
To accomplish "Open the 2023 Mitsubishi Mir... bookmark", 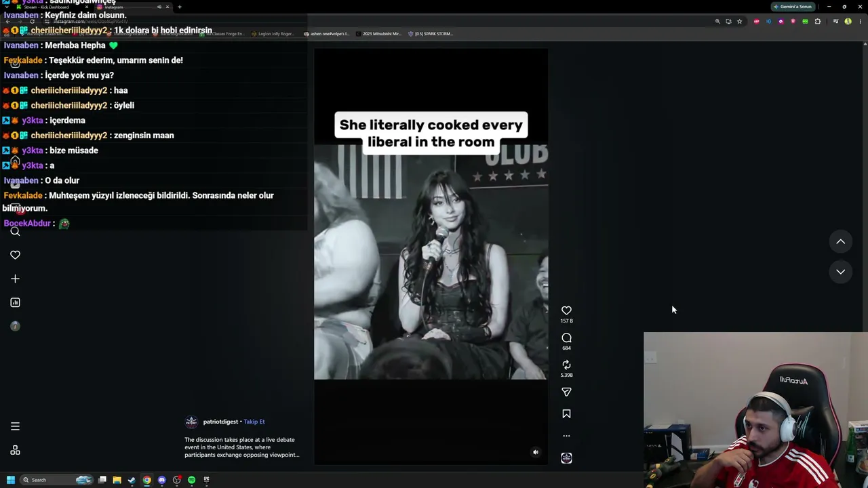I will 378,34.
